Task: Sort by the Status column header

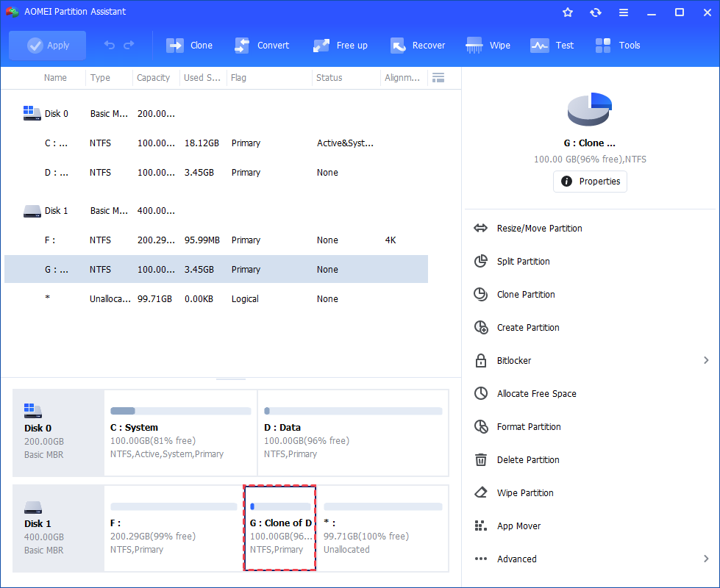Action: pyautogui.click(x=329, y=78)
